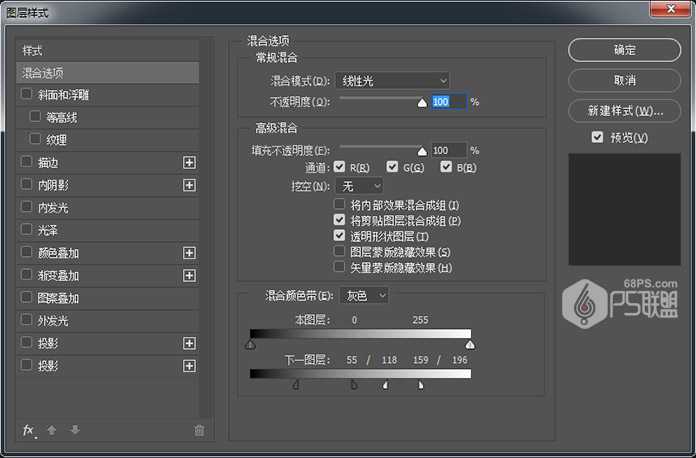
Task: Click the fx effects icon at bottom
Action: pyautogui.click(x=28, y=430)
